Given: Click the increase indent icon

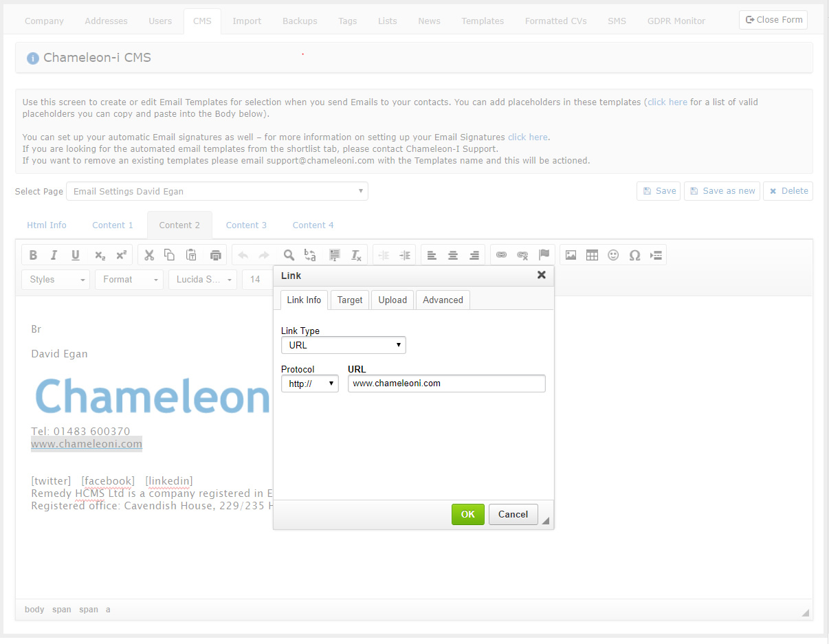Looking at the screenshot, I should pyautogui.click(x=405, y=255).
